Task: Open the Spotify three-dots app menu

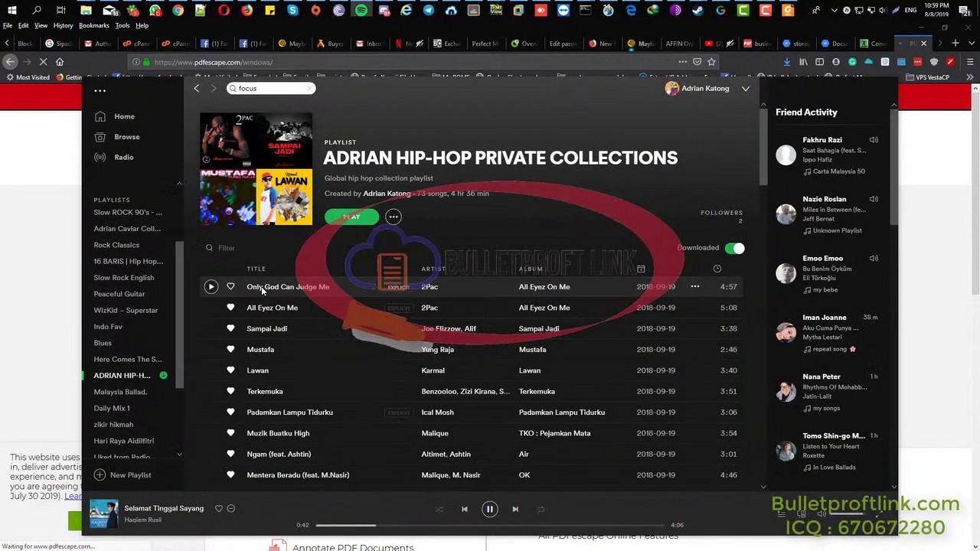Action: tap(100, 90)
